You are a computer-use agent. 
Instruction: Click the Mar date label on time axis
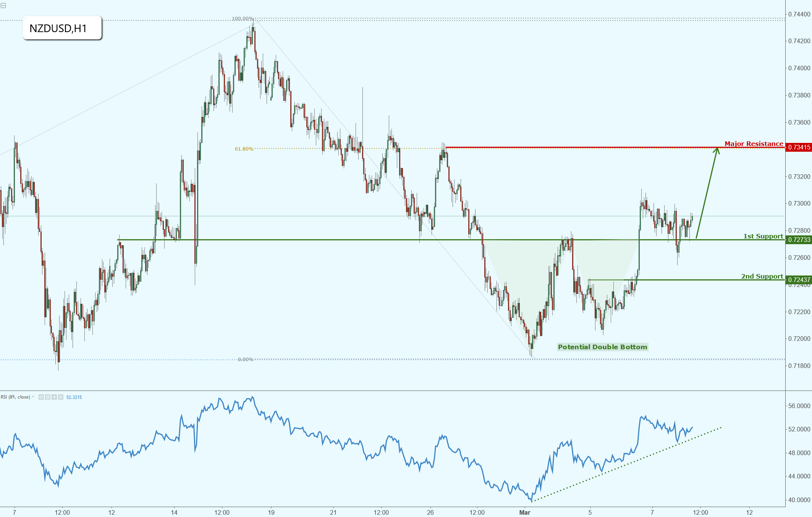coord(525,512)
